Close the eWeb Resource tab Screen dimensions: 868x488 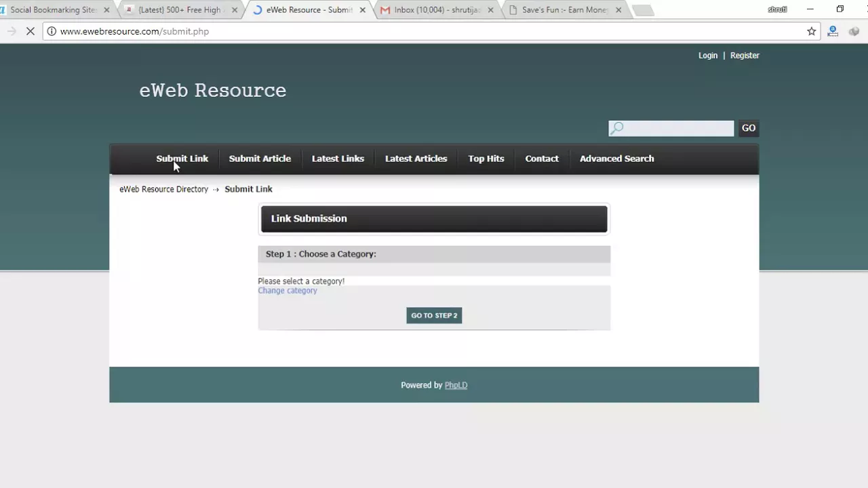tap(362, 10)
